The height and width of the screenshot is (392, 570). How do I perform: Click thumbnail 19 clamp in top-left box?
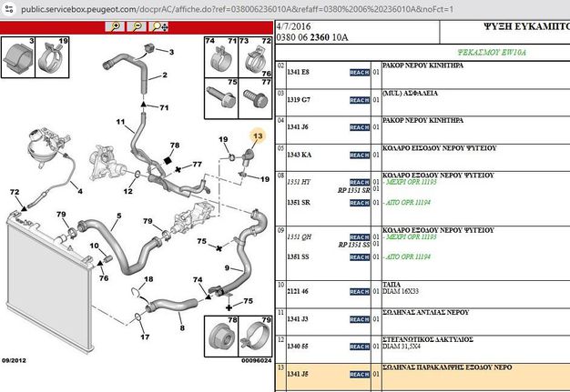(x=52, y=57)
